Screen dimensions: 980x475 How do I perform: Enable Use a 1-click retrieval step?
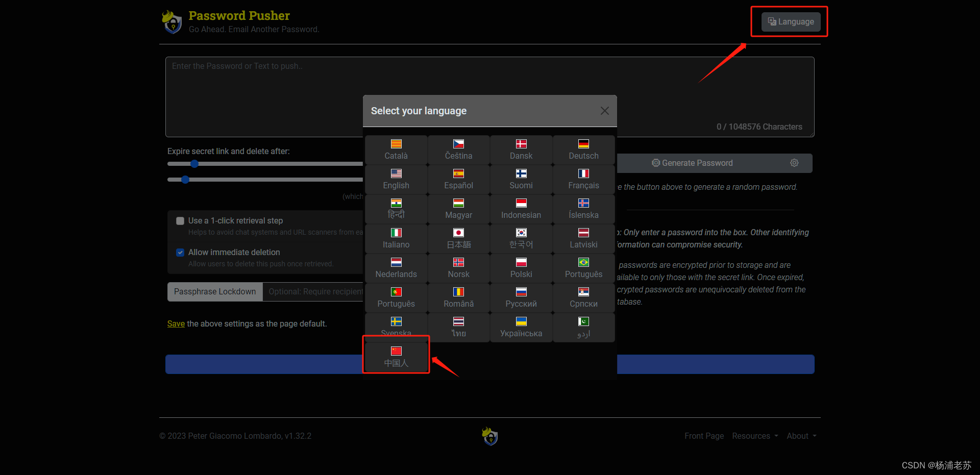pyautogui.click(x=180, y=221)
